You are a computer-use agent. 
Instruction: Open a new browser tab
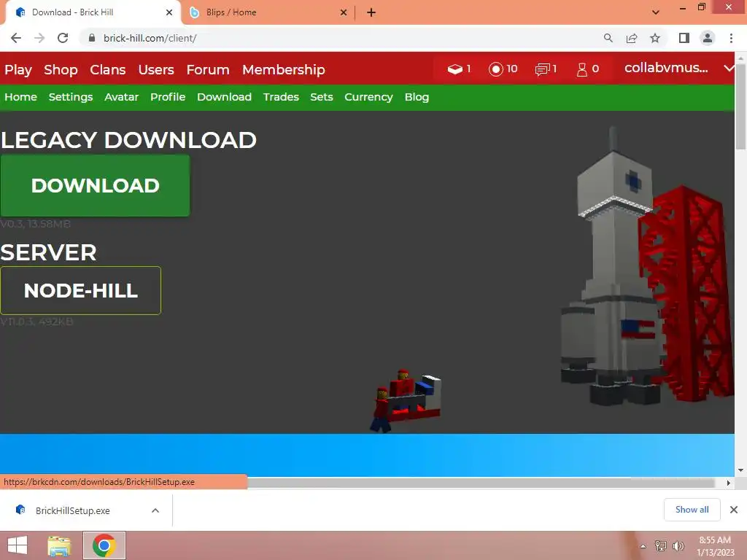coord(371,12)
